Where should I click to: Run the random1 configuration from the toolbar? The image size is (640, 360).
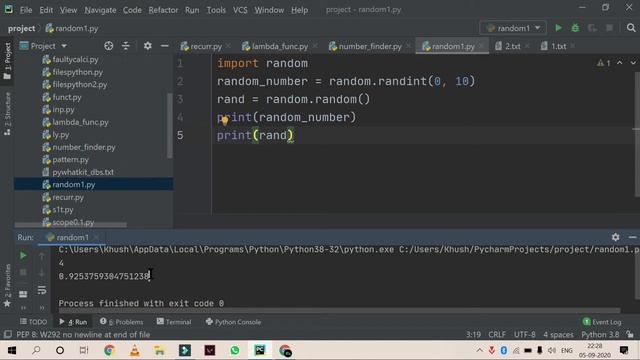[558, 28]
